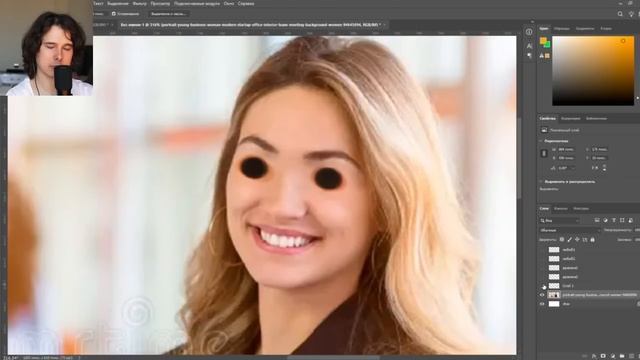This screenshot has width=640, height=360.
Task: Click the Выделение и маска button
Action: click(168, 14)
